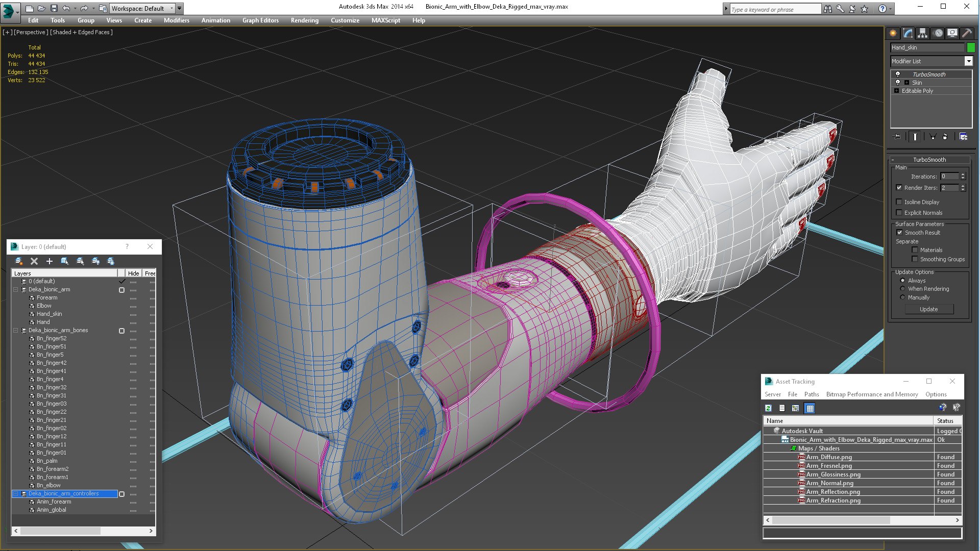Screen dimensions: 980x551
Task: Click the Update button in TurboSmooth
Action: click(928, 309)
